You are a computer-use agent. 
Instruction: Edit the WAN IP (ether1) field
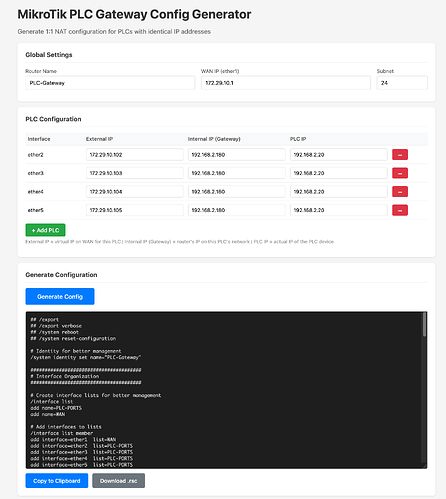(286, 83)
